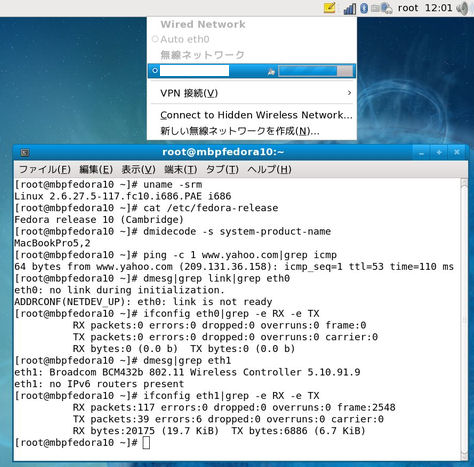
Task: Click the terminal vertical scrollbar
Action: [464, 320]
